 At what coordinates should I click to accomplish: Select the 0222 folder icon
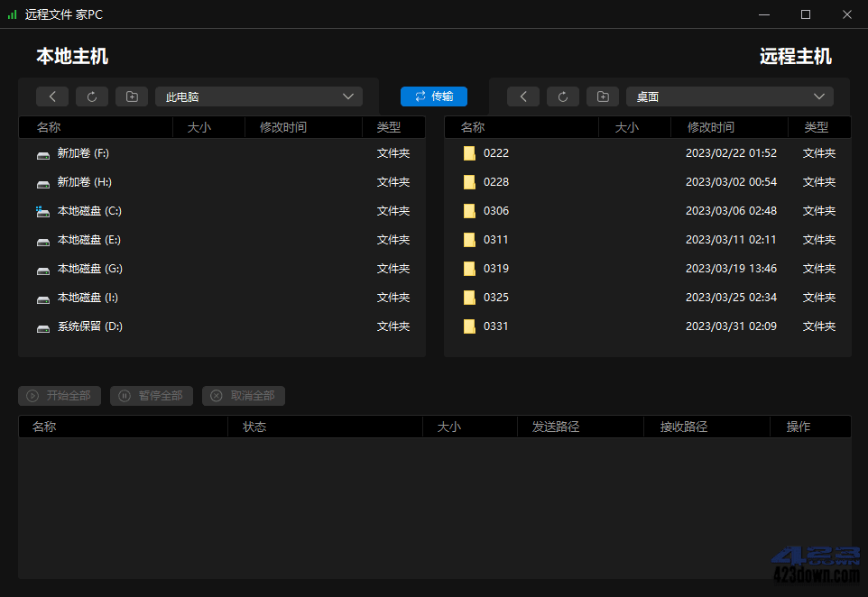pyautogui.click(x=469, y=153)
